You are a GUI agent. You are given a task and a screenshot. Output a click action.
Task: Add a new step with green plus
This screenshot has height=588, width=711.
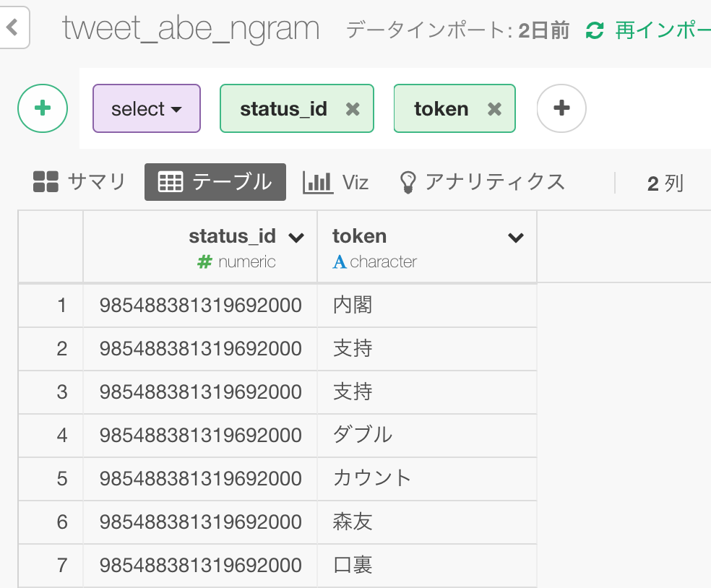[43, 108]
